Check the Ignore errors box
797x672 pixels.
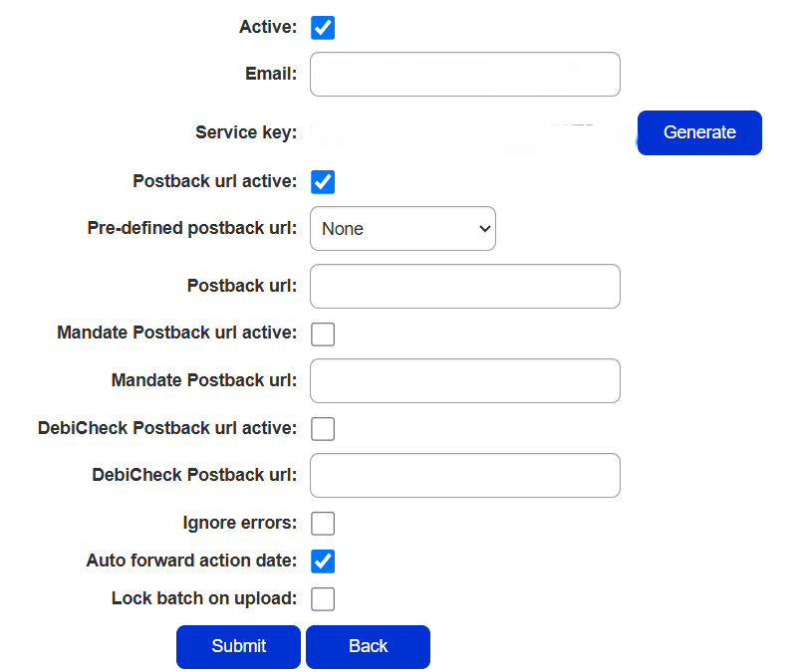click(x=323, y=523)
